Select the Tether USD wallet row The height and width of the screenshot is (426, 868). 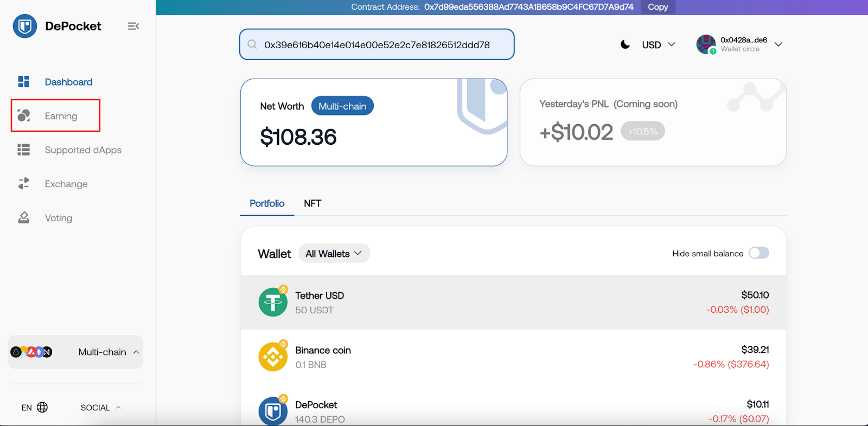(x=514, y=302)
